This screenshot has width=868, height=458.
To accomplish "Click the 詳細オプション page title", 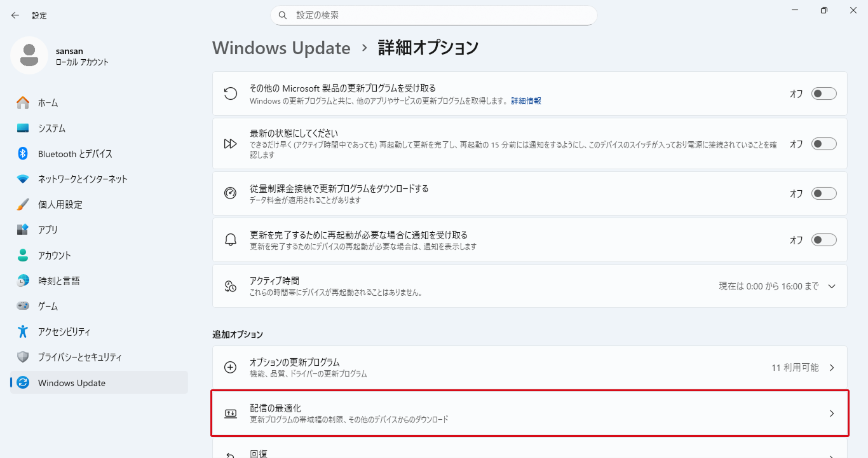I will [x=428, y=48].
